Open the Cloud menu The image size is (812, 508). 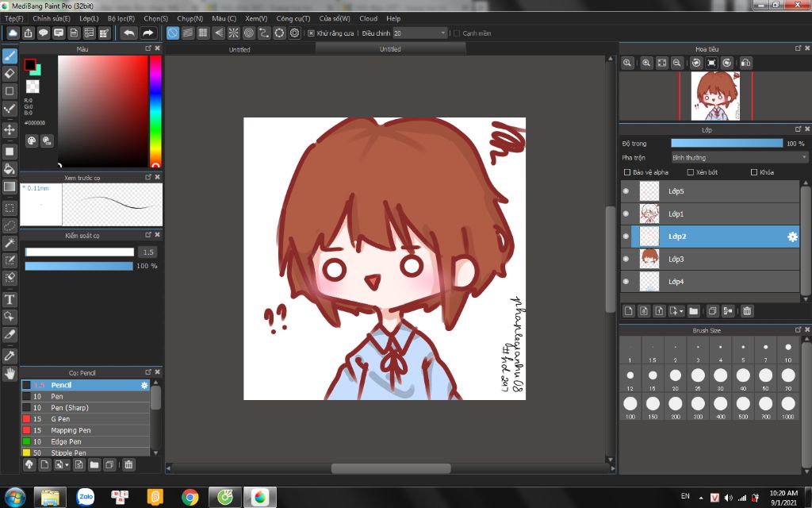(x=368, y=19)
